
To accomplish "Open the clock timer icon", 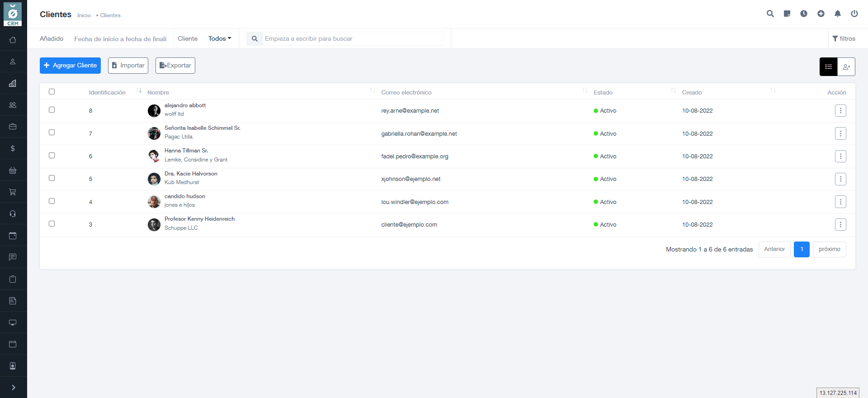I will click(804, 14).
